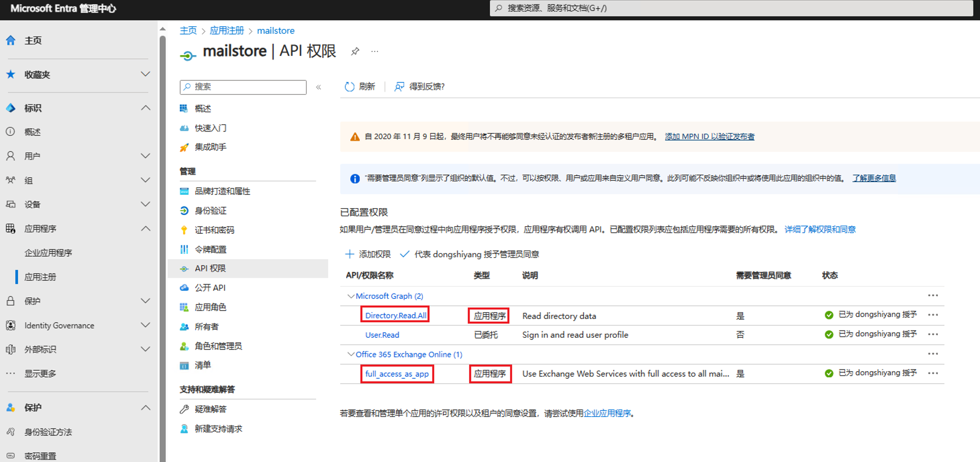Select 企业应用程序 in left sidebar

(x=48, y=253)
